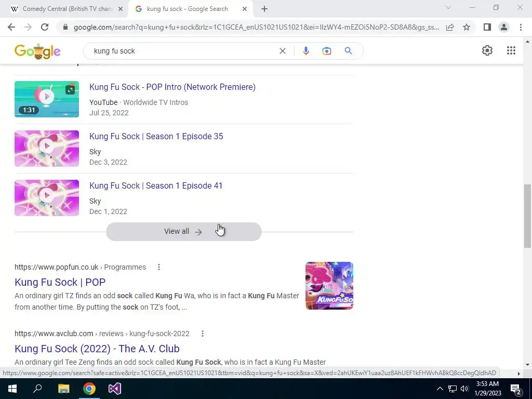Open the Google apps grid

point(511,50)
